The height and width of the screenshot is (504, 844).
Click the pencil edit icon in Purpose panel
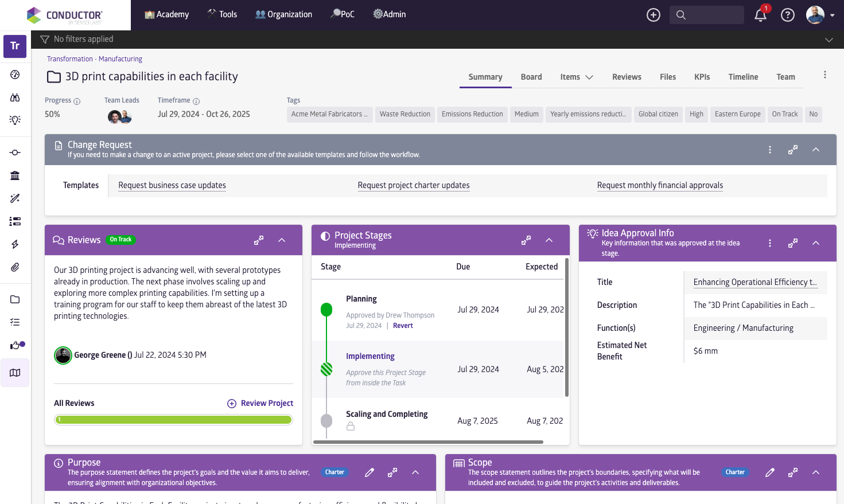370,472
